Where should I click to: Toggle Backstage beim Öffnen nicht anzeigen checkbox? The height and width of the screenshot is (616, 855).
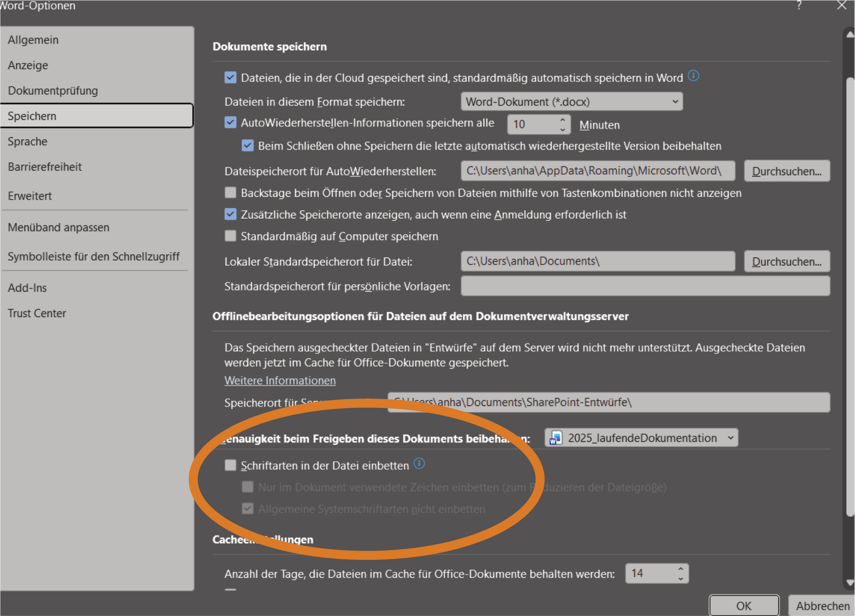(230, 193)
